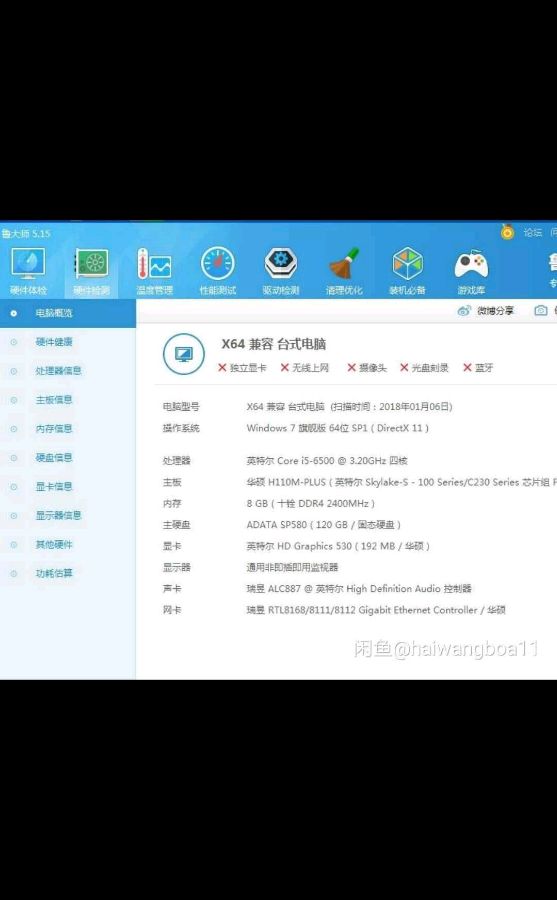Image resolution: width=557 pixels, height=900 pixels.
Task: Click the Core i5-6500 processor value
Action: [x=327, y=461]
